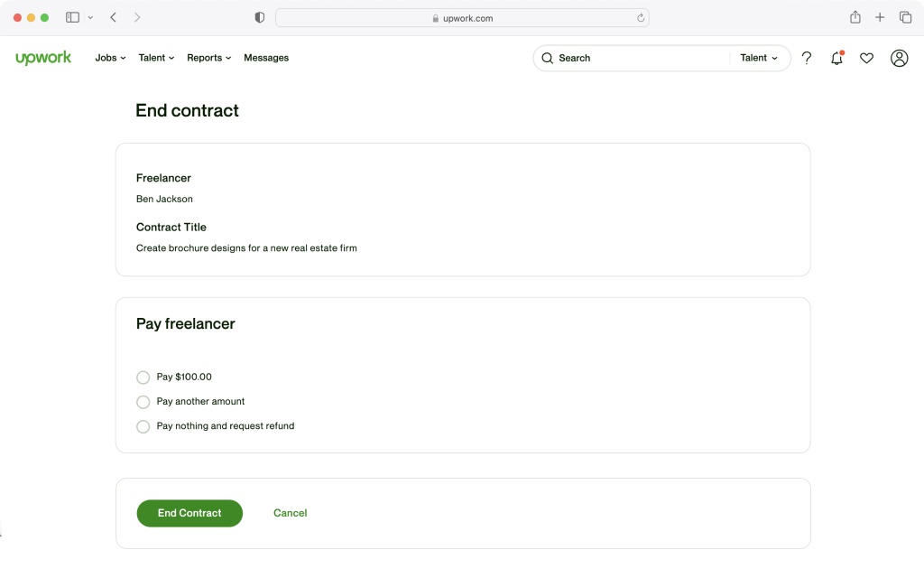Screen dimensions: 924x578
Task: Select the Pay $100.00 option
Action: click(143, 378)
